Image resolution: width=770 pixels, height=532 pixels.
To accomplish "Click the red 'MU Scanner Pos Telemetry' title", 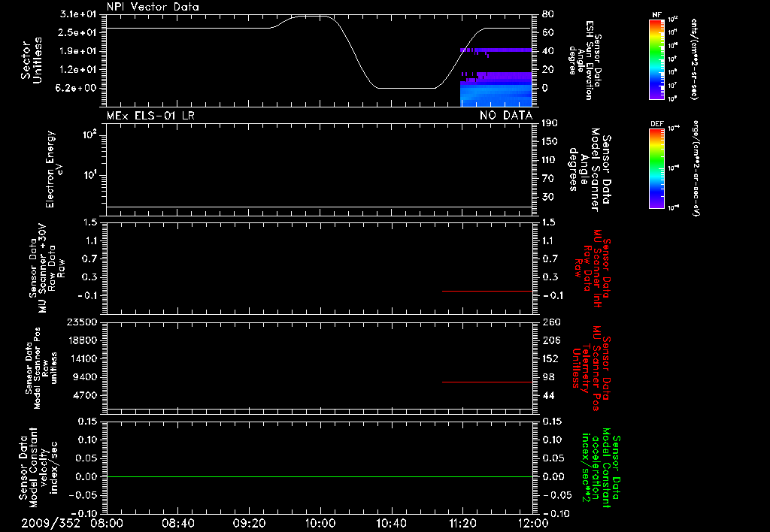I will pos(592,368).
